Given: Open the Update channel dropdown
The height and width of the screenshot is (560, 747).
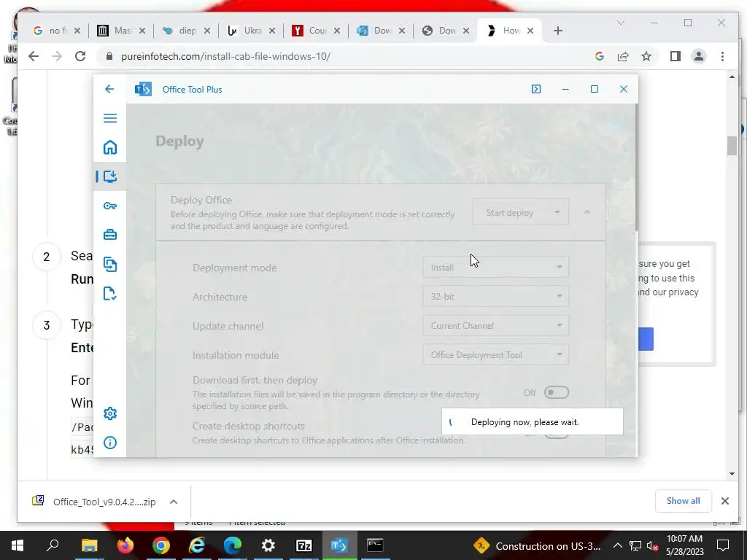Looking at the screenshot, I should click(495, 326).
